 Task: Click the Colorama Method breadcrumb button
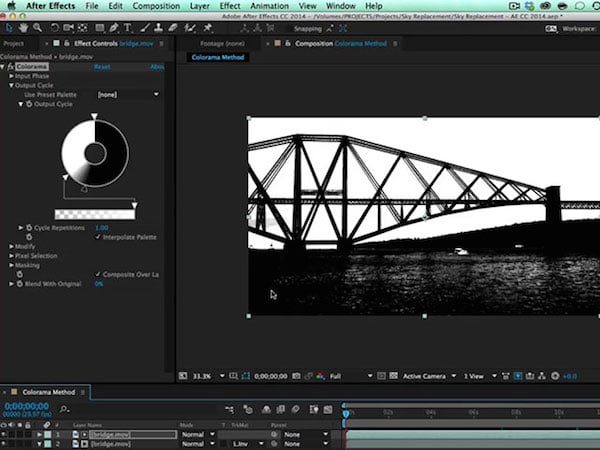point(218,57)
